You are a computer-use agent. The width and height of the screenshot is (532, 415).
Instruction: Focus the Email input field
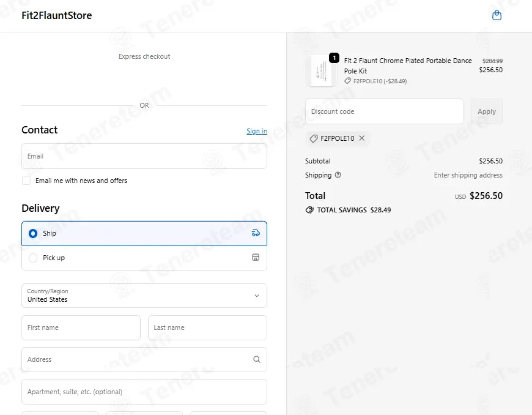click(144, 156)
